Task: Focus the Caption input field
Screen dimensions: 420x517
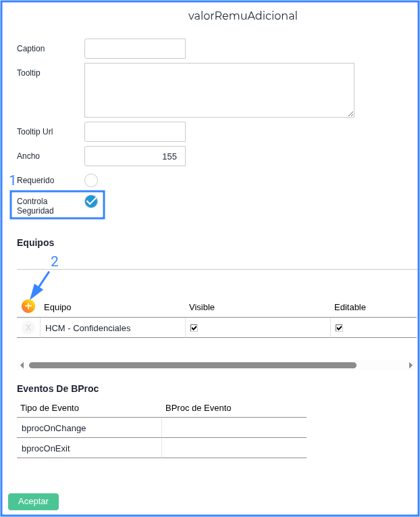Action: point(135,49)
